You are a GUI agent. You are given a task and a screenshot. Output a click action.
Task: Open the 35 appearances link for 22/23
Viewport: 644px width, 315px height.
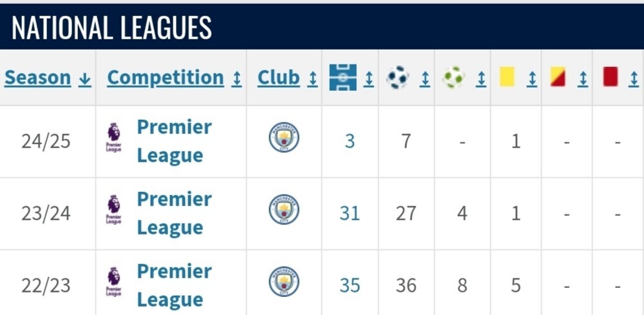click(x=350, y=285)
